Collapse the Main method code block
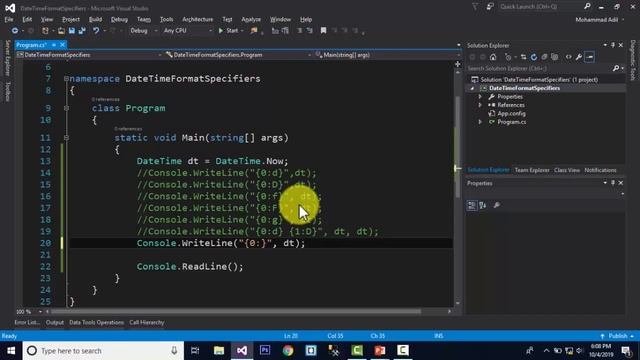The width and height of the screenshot is (640, 360). tap(66, 138)
